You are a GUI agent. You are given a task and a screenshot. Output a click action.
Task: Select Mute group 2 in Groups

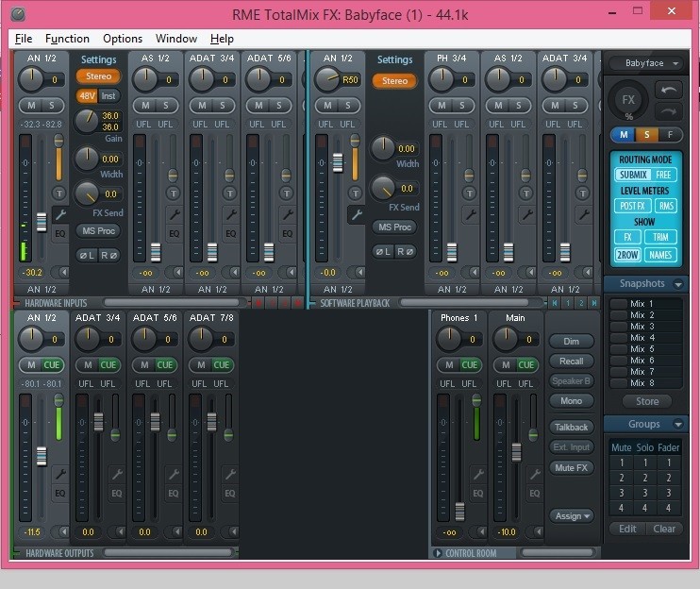(621, 478)
